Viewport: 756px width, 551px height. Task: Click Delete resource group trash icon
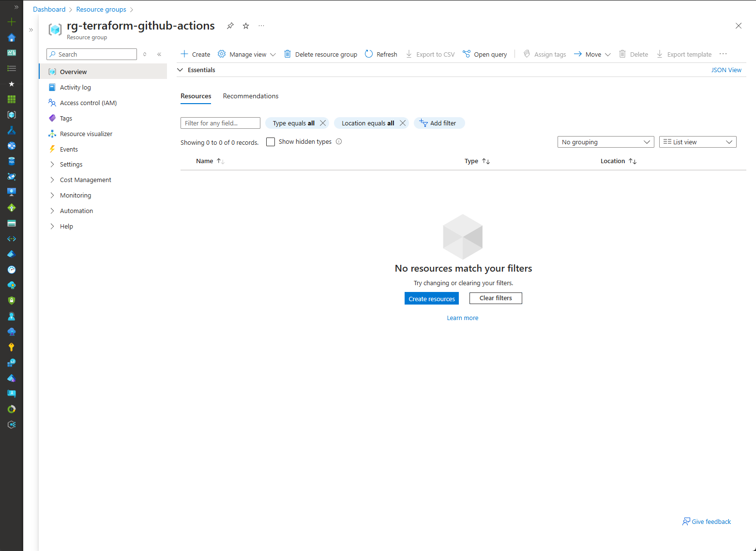287,54
